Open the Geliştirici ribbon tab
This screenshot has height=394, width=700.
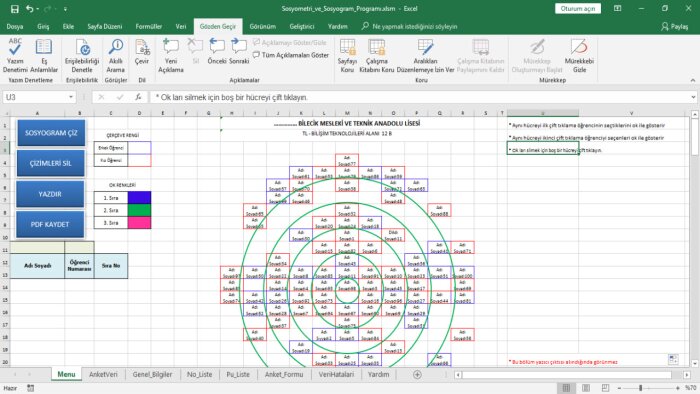click(x=302, y=27)
